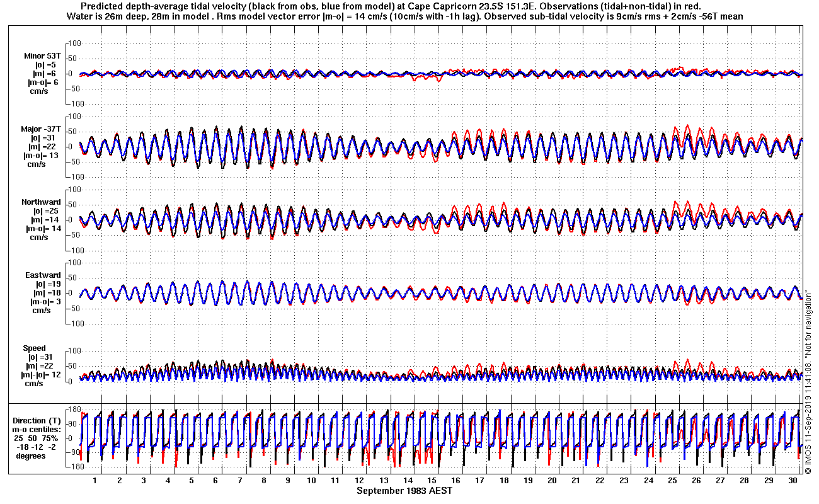Select the 'Northward' panel label
The image size is (819, 504).
click(x=41, y=202)
